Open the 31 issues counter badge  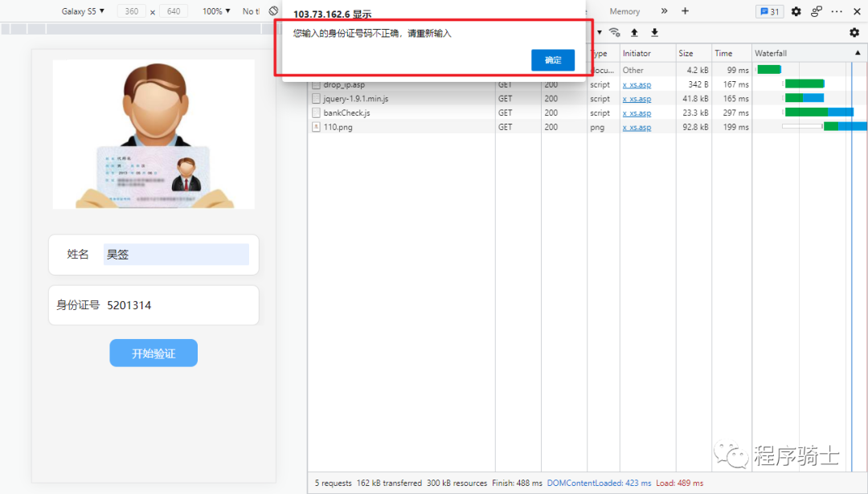[x=769, y=11]
